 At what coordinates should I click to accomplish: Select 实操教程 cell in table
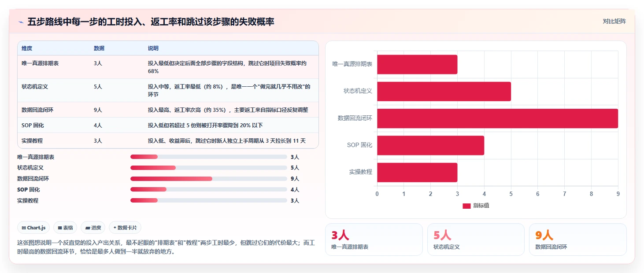[x=32, y=141]
